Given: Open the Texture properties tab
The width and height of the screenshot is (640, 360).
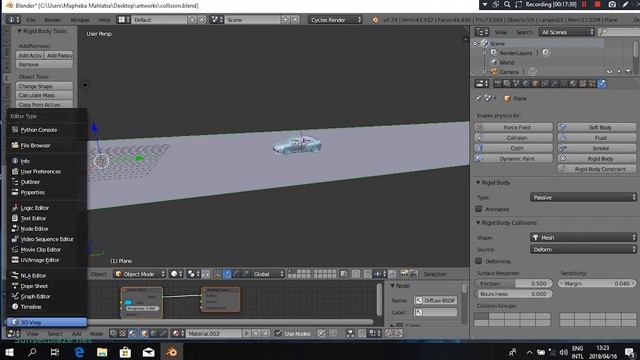Looking at the screenshot, I should 582,84.
